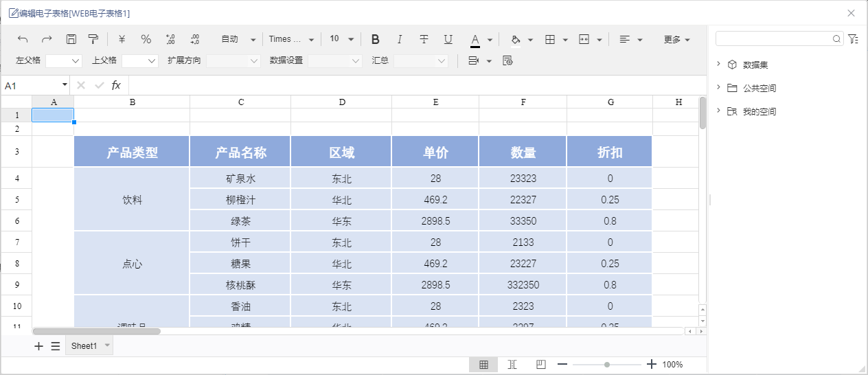The height and width of the screenshot is (375, 868).
Task: Expand the 数据集 tree node
Action: pos(718,64)
